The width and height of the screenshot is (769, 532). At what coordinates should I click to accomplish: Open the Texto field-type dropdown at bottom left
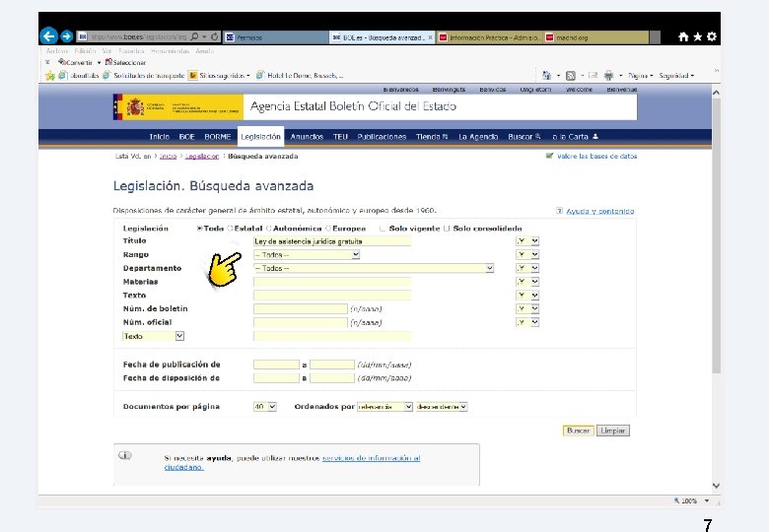pos(153,336)
